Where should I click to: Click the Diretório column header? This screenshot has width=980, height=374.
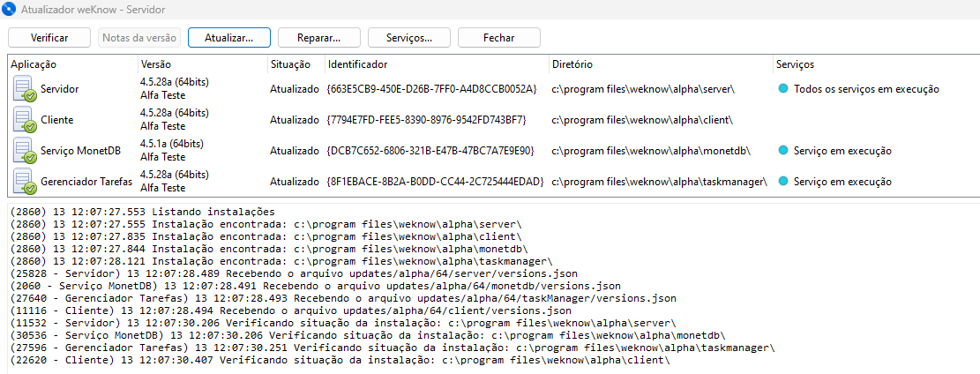572,64
